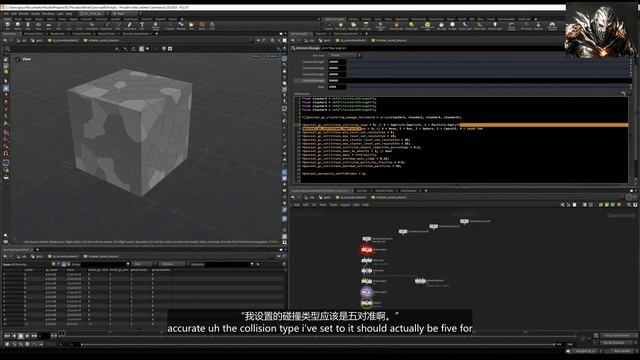Screen dimensions: 640x360
Task: Click the first cluster strength slider track
Action: pos(488,62)
